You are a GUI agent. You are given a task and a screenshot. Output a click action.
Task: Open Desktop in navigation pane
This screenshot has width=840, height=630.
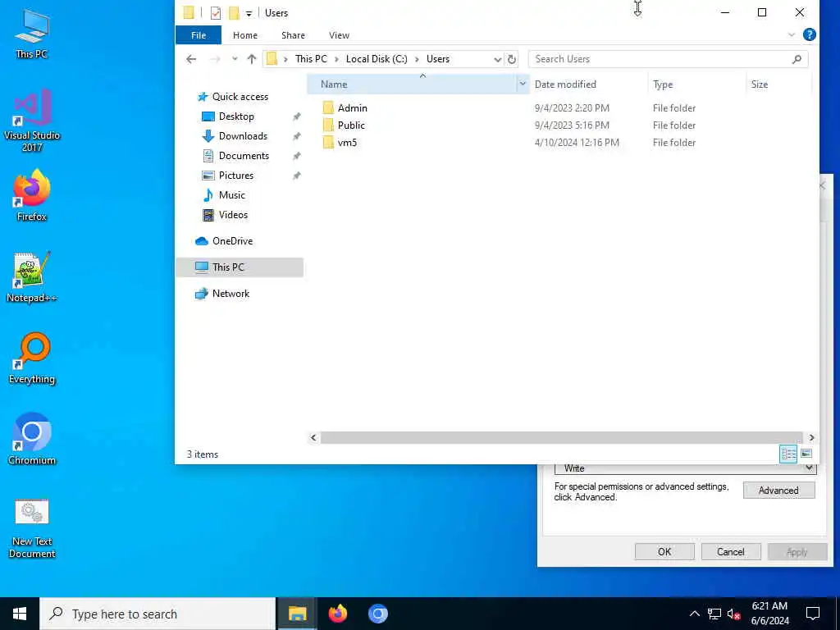click(x=236, y=116)
